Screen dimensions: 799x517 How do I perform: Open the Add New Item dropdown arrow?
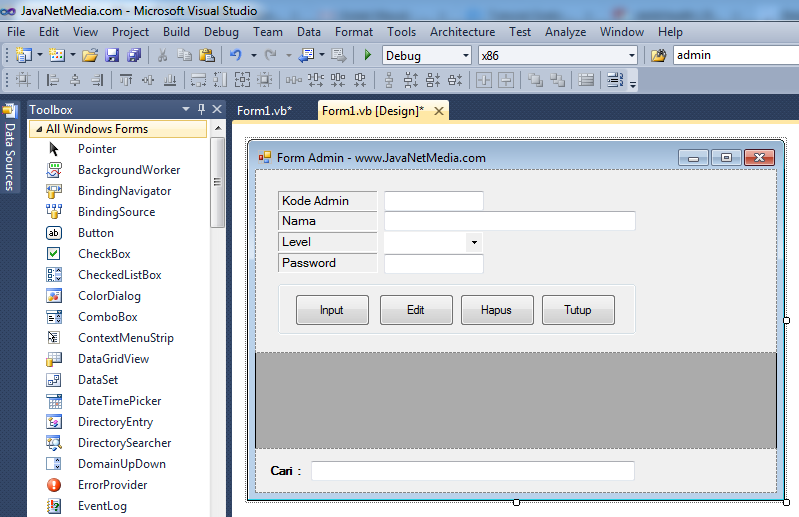(73, 55)
